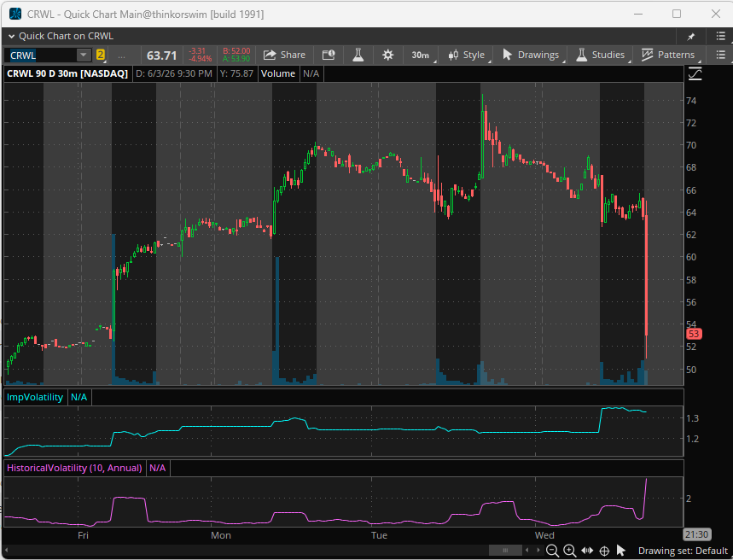
Task: Click the price axis scale icon at top right
Action: click(x=695, y=74)
